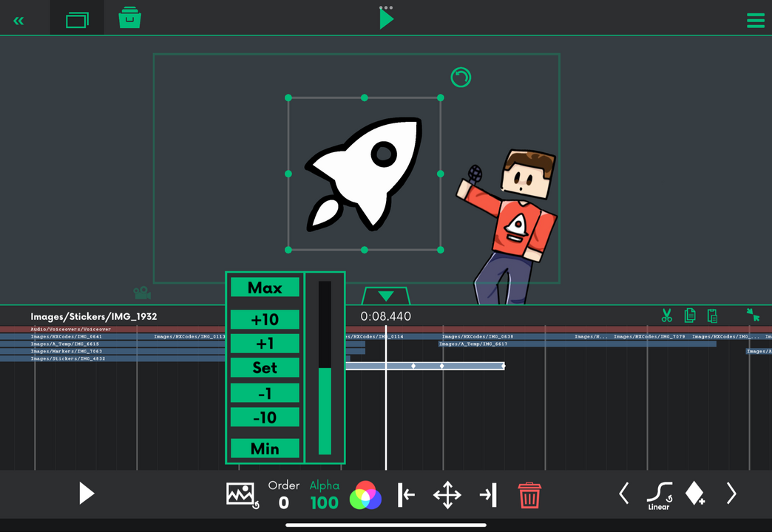
Task: Click the first keyframe diamond on selected clip
Action: click(413, 366)
